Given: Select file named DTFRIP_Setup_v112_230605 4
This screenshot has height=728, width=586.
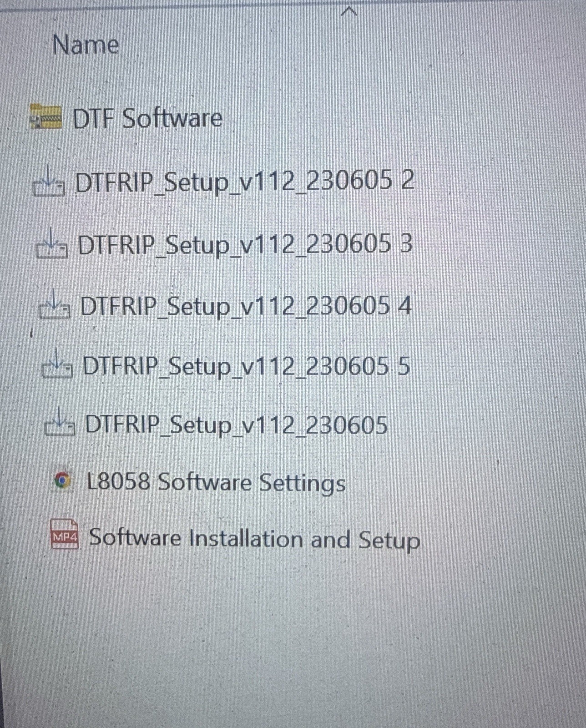Looking at the screenshot, I should click(x=246, y=306).
